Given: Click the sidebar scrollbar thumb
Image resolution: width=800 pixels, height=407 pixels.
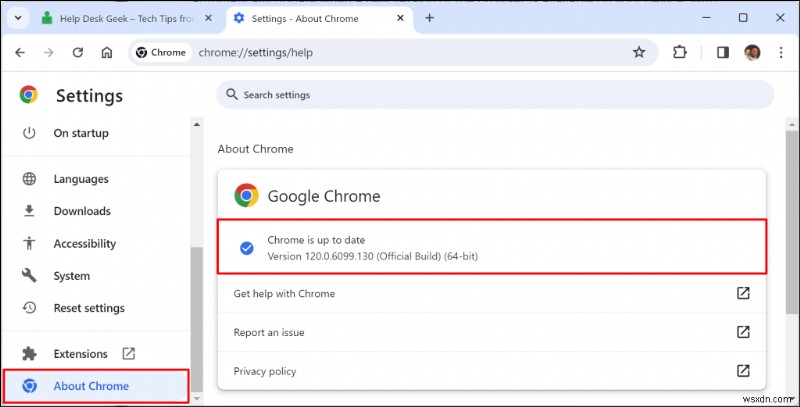Looking at the screenshot, I should [197, 319].
